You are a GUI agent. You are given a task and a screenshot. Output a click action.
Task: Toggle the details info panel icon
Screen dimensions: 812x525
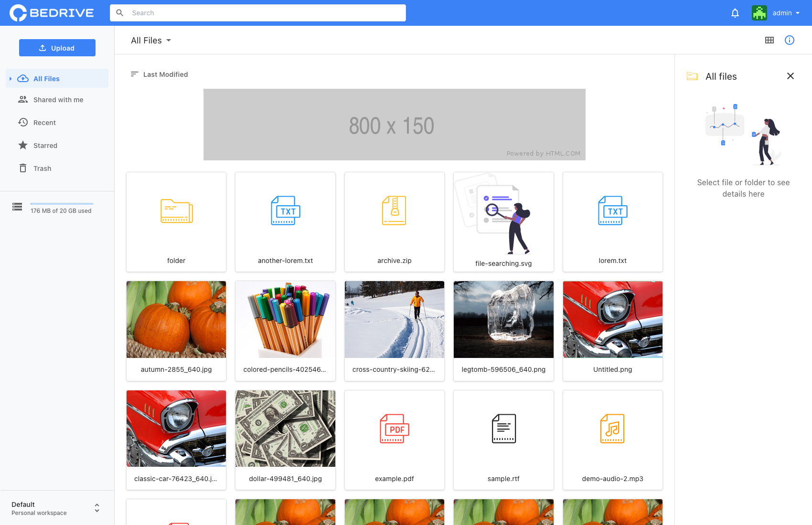pos(790,41)
